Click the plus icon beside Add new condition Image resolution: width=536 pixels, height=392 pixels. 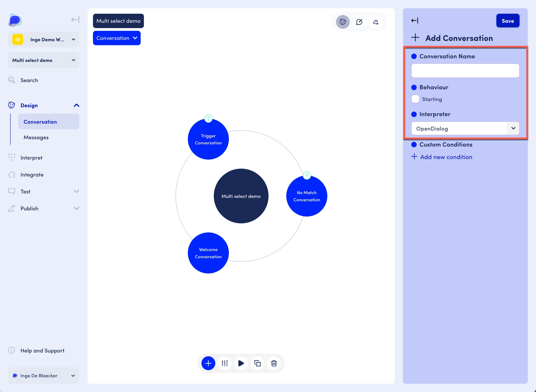pos(414,157)
